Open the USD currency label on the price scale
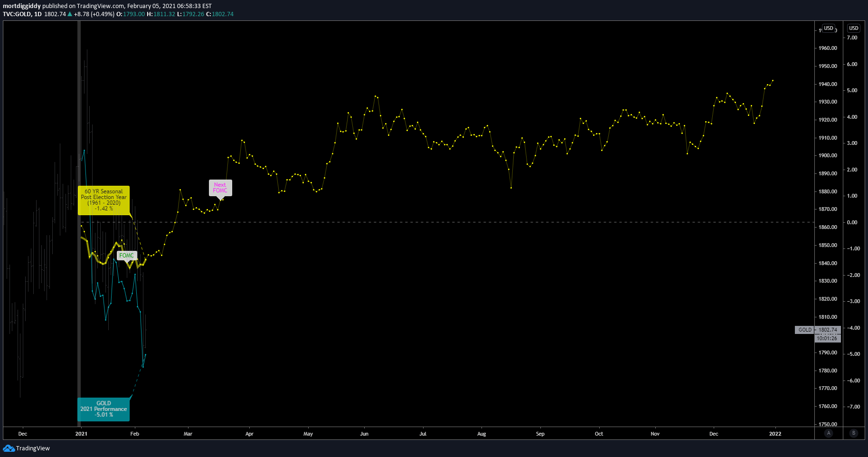This screenshot has width=868, height=457. (829, 28)
